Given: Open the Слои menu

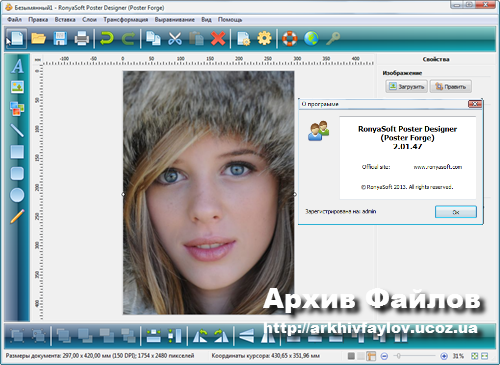Looking at the screenshot, I should tap(89, 20).
